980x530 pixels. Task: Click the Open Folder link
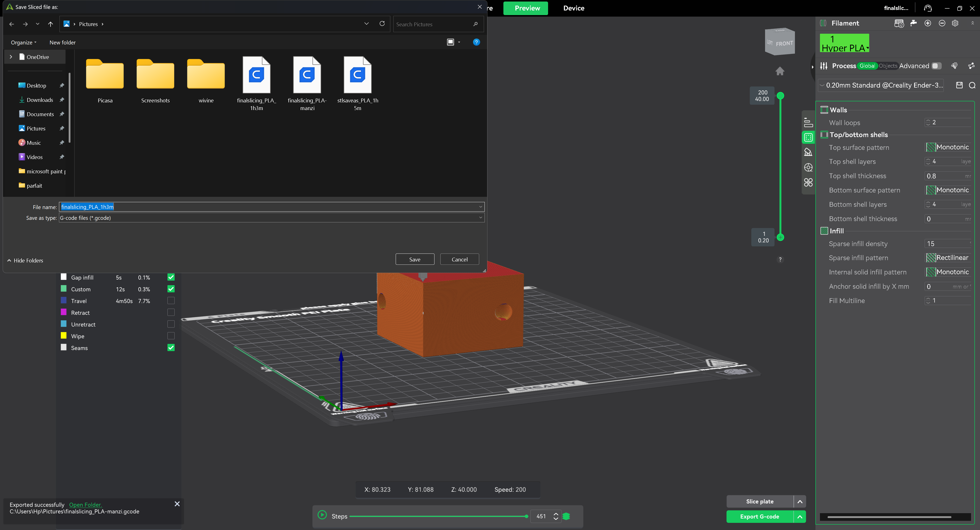[85, 504]
